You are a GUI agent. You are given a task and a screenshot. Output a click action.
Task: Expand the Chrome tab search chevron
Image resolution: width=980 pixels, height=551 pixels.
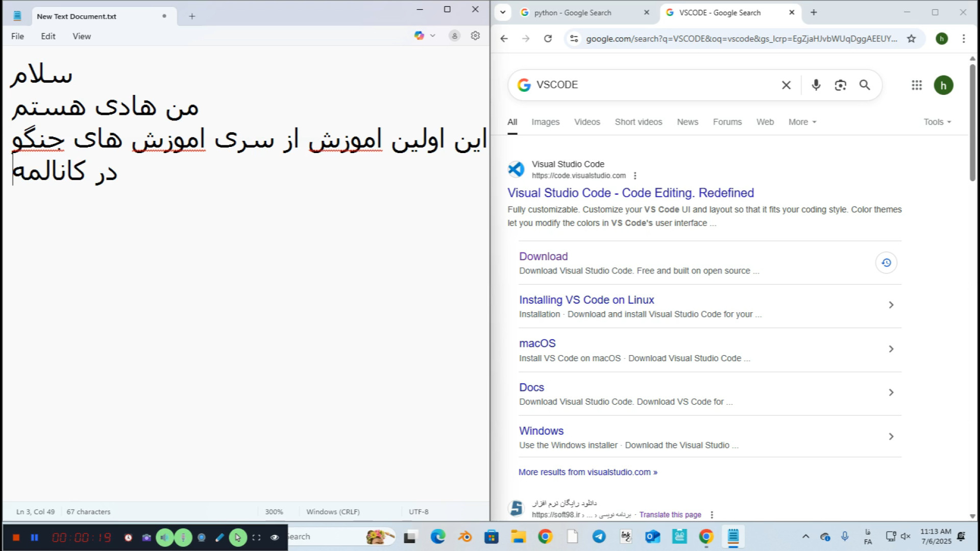click(503, 12)
